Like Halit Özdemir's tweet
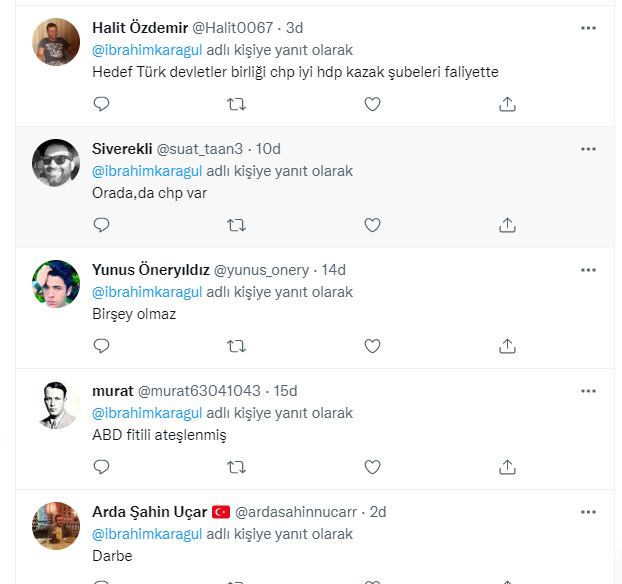The image size is (622, 584). (372, 104)
